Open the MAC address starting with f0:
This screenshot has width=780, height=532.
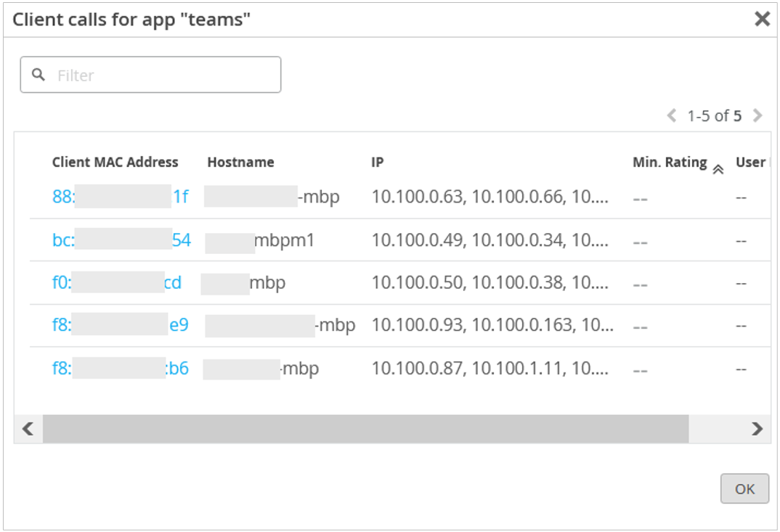(116, 283)
